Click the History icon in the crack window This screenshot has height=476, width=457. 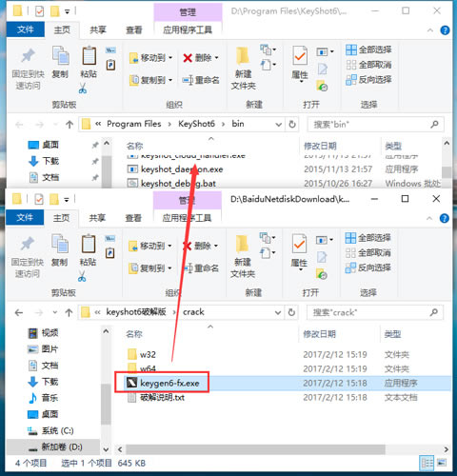click(x=322, y=274)
